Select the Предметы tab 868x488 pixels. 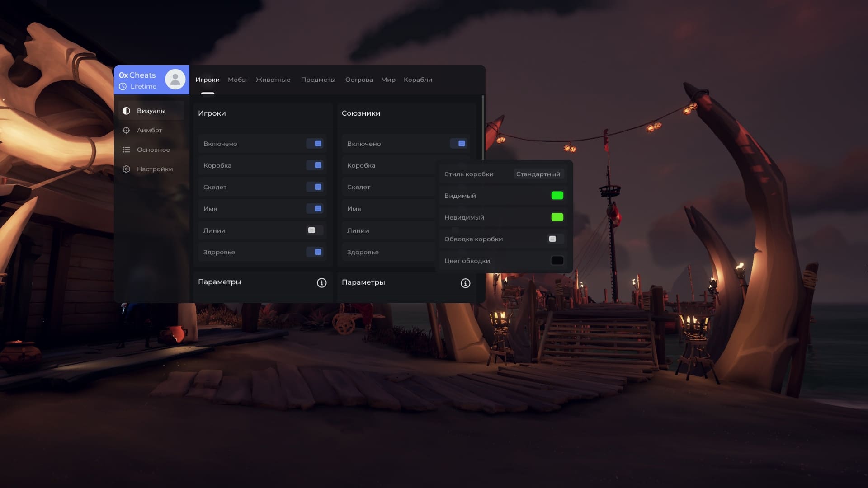pyautogui.click(x=318, y=80)
